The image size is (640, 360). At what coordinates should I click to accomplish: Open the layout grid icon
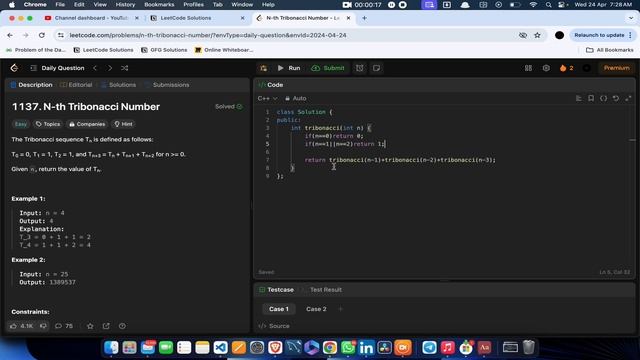click(x=529, y=68)
